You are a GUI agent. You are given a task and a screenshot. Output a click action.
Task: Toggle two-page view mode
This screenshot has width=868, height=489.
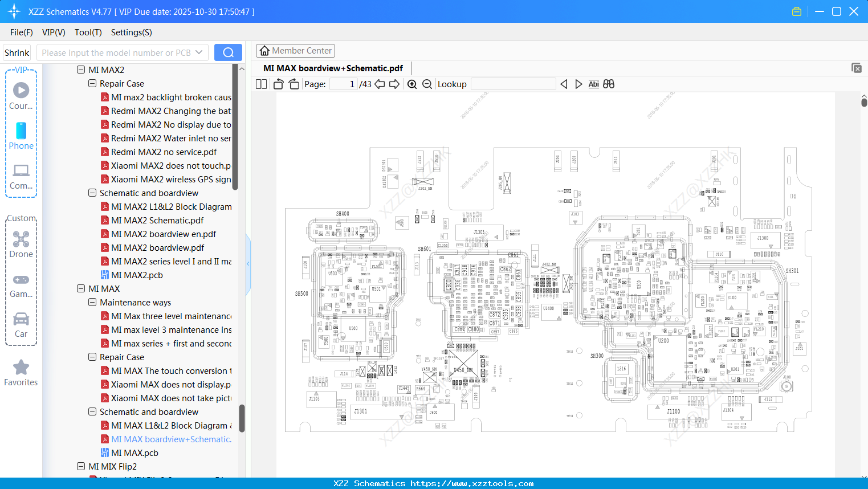pos(260,84)
